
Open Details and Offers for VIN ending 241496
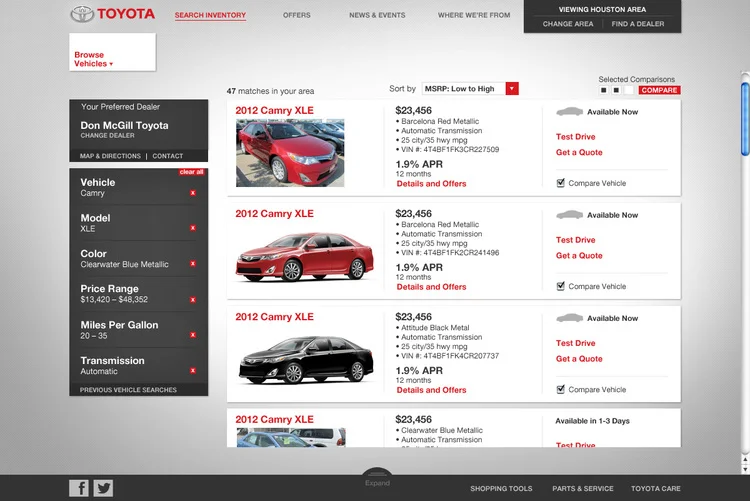coord(431,287)
